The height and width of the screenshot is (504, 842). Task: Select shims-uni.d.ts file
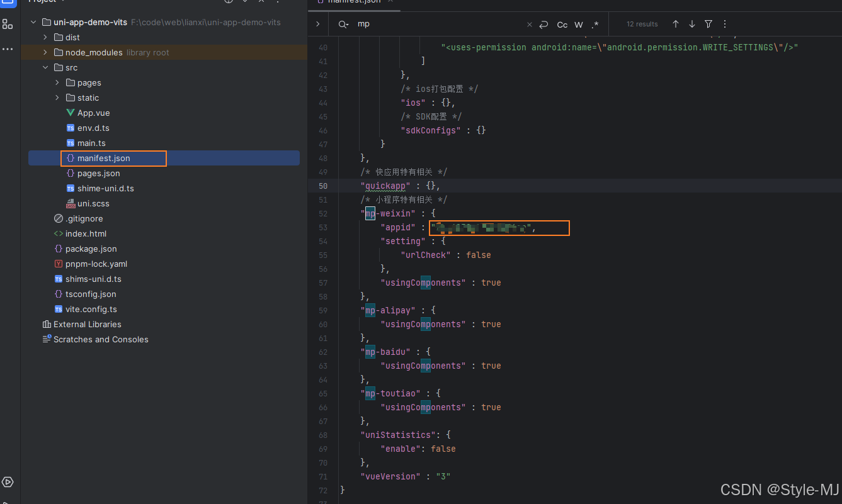point(93,279)
